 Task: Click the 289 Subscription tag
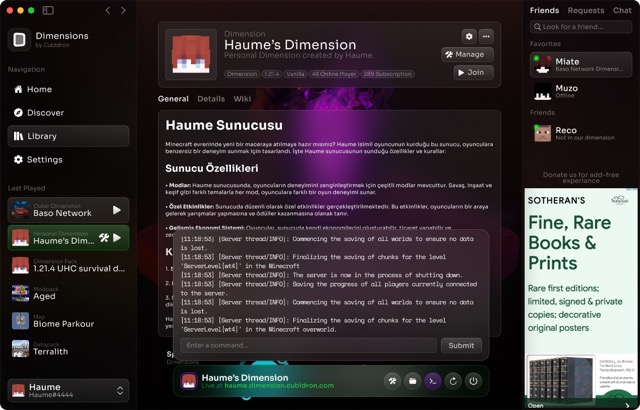[387, 74]
